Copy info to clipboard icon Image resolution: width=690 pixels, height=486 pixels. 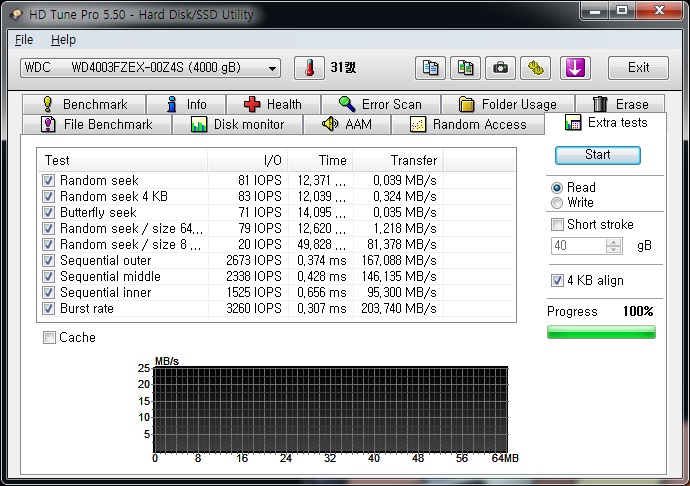(x=430, y=68)
